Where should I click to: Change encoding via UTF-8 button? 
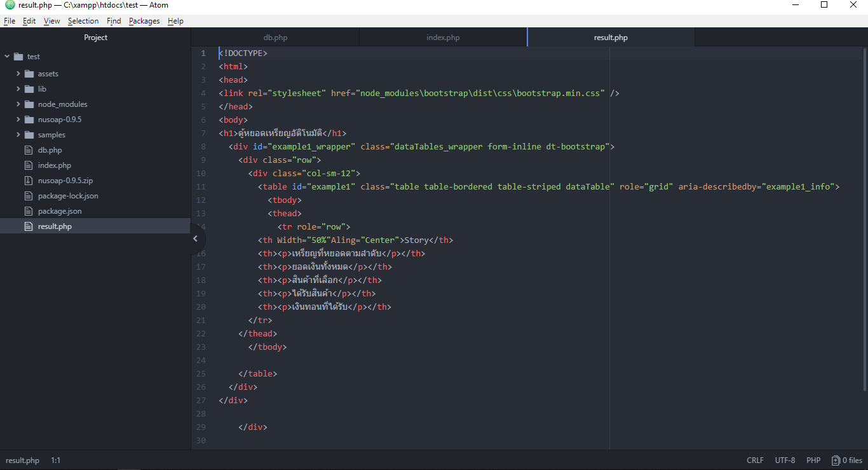coord(785,460)
